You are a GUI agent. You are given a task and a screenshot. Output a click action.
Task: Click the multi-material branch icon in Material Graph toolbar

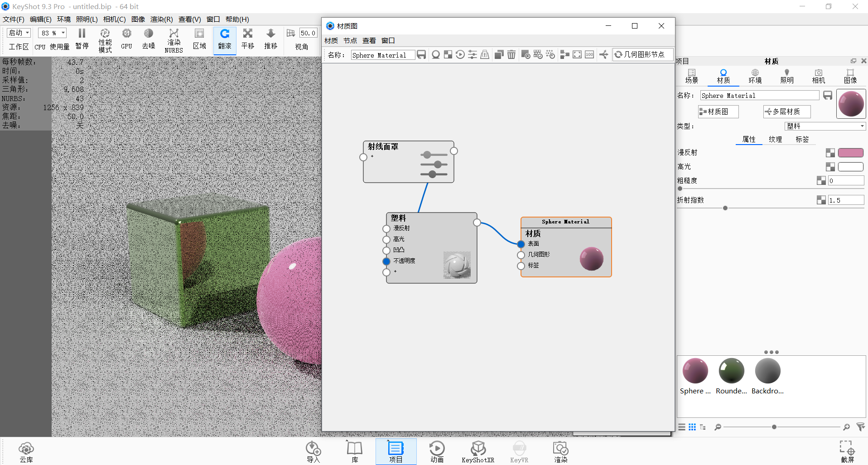pos(604,55)
